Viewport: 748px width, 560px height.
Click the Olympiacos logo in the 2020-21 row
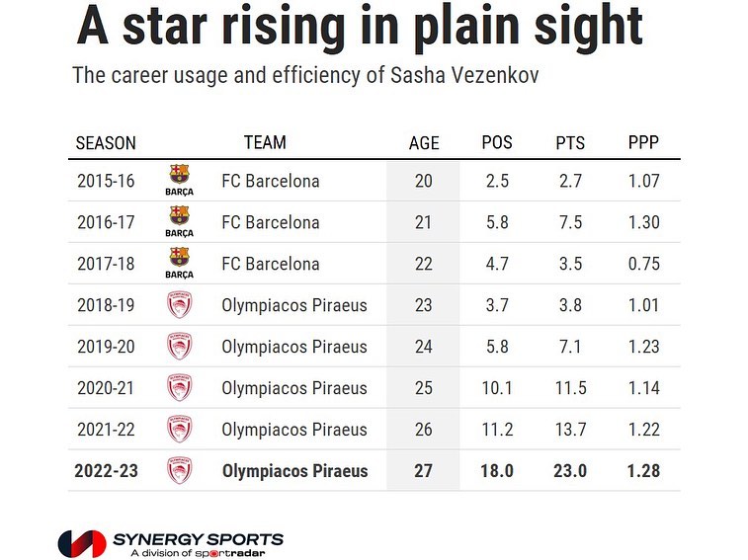[x=179, y=387]
